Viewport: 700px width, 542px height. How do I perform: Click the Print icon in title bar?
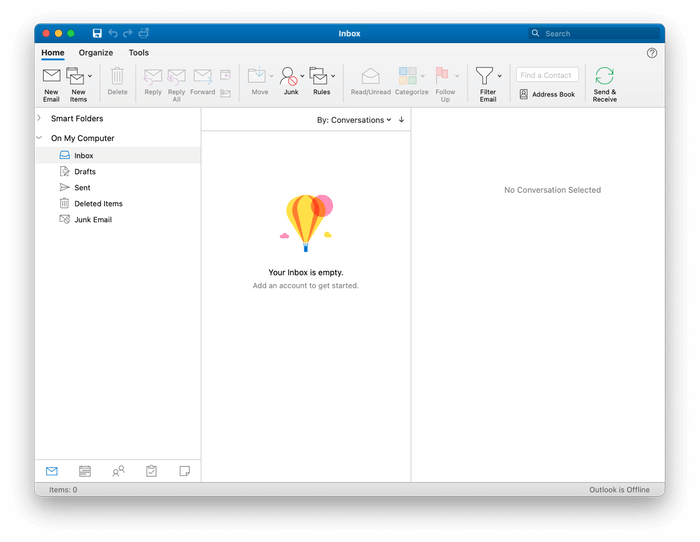pyautogui.click(x=144, y=33)
